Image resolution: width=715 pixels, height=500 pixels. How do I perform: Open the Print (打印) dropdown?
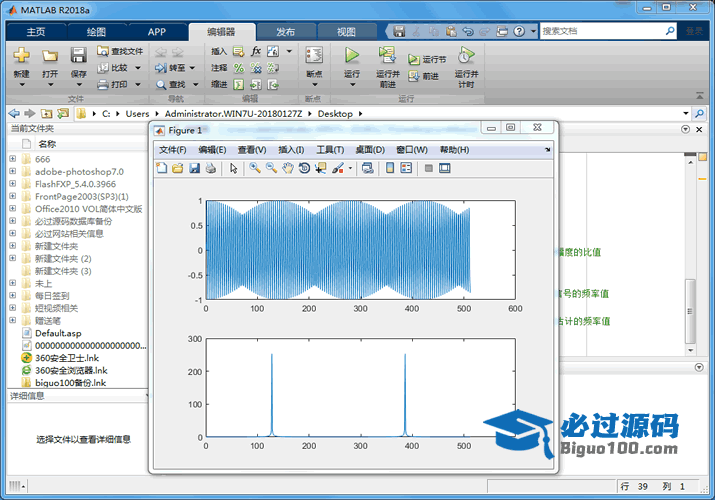[x=138, y=84]
